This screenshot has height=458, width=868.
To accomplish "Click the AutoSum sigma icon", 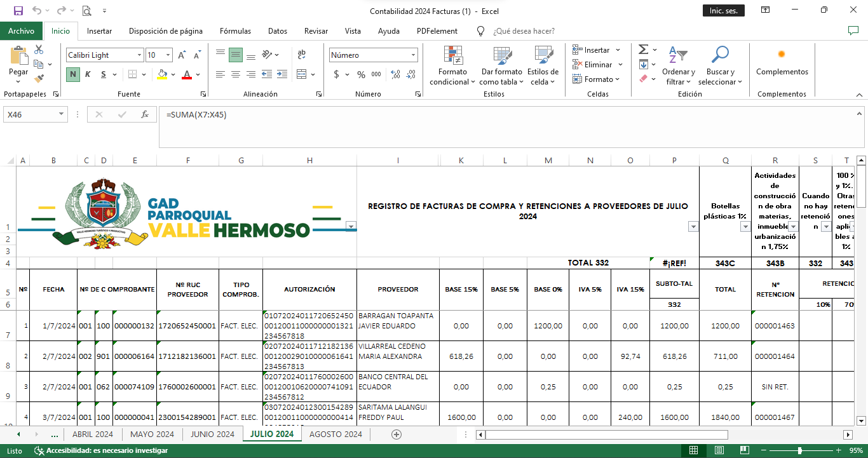I will click(643, 50).
